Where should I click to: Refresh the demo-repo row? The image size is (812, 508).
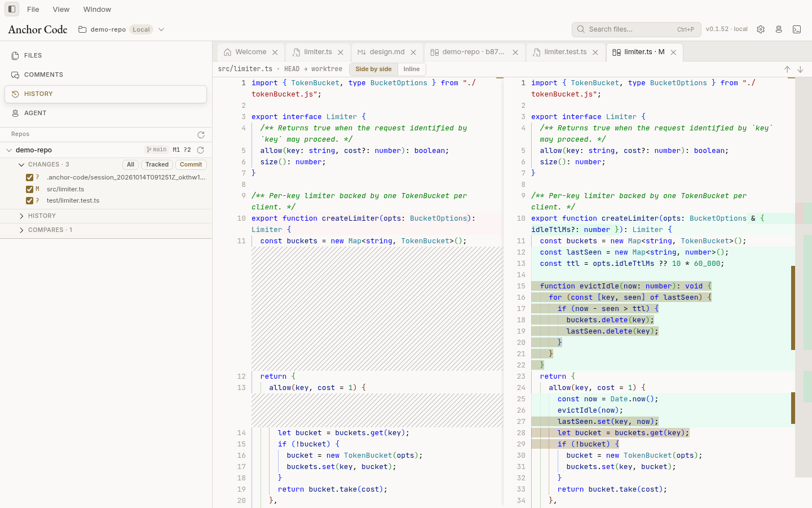pos(200,150)
